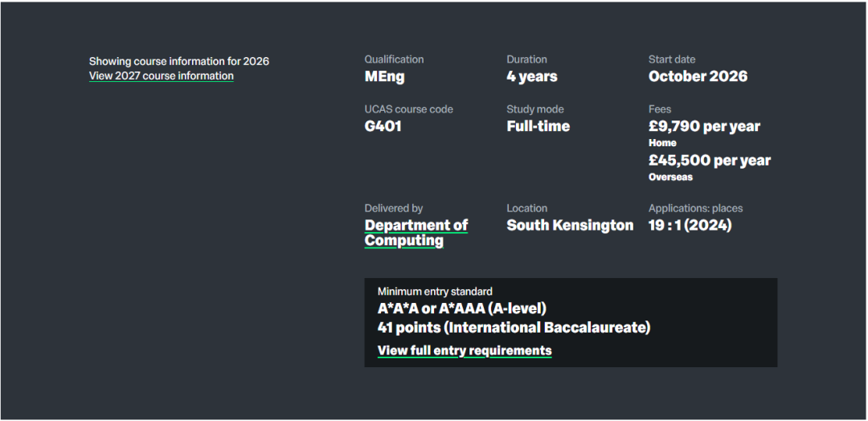Click the 19 : 1 (2024) applications ratio
This screenshot has width=868, height=421.
pos(690,226)
